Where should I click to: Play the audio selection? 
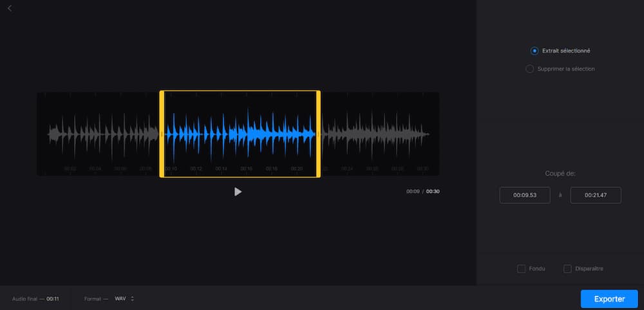click(x=238, y=192)
